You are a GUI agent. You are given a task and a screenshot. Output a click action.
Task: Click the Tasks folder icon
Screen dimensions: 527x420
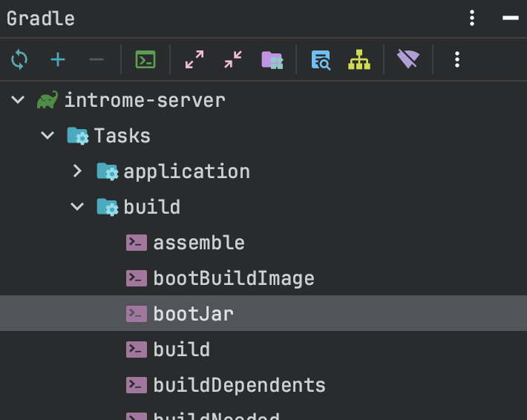tap(78, 136)
